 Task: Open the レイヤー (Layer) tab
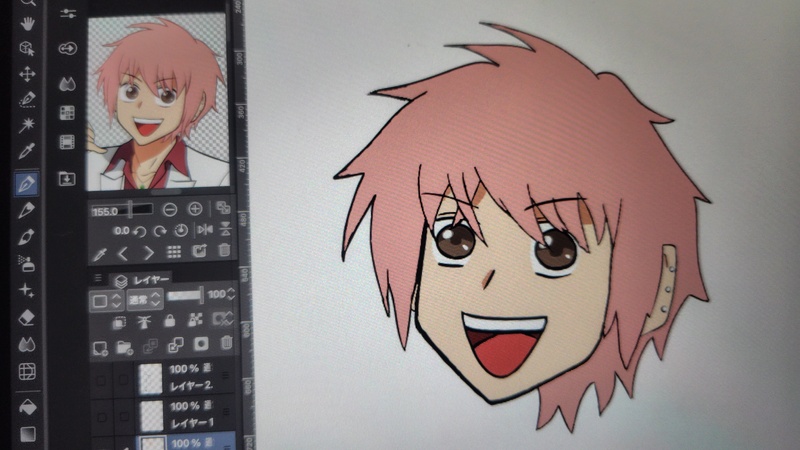(142, 280)
